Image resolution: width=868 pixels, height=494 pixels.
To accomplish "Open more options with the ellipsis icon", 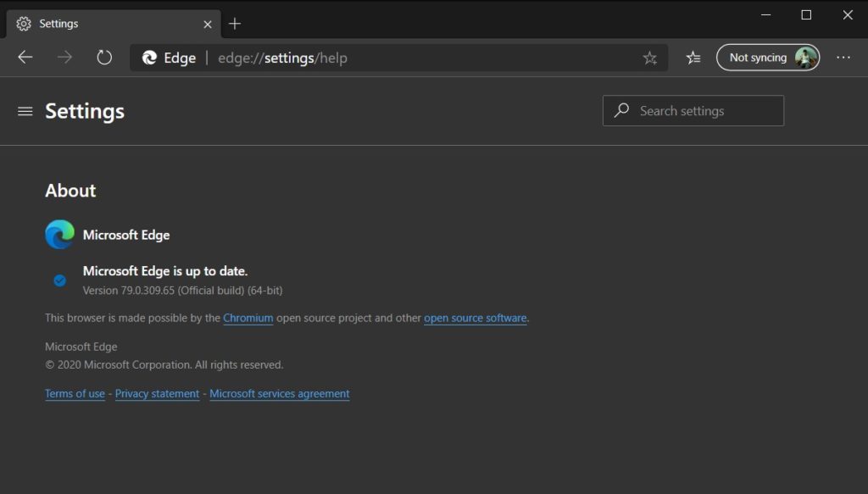I will click(x=843, y=57).
